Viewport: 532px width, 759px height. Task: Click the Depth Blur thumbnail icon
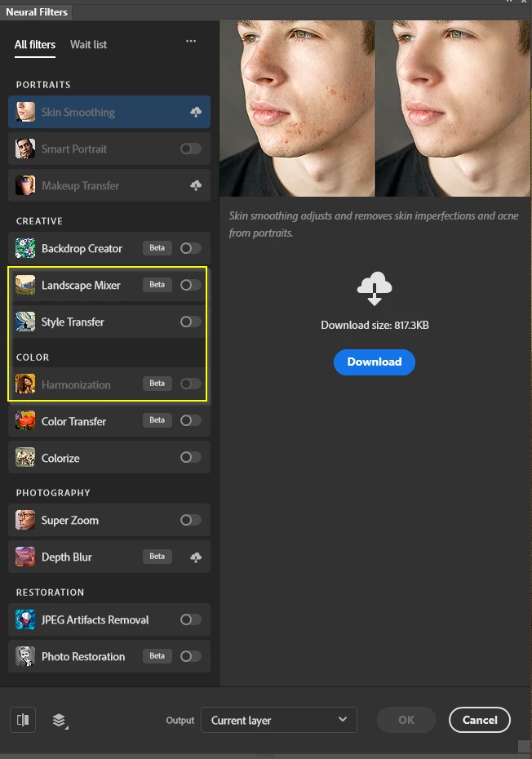(x=25, y=557)
